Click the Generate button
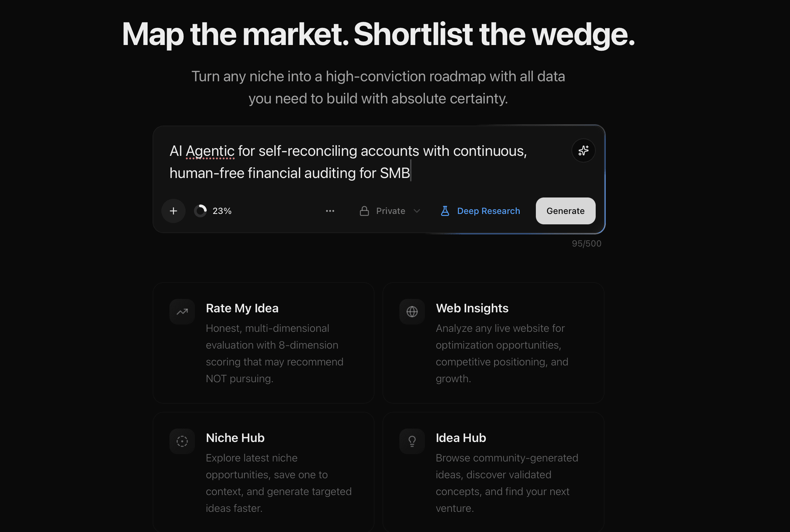The width and height of the screenshot is (790, 532). point(565,211)
